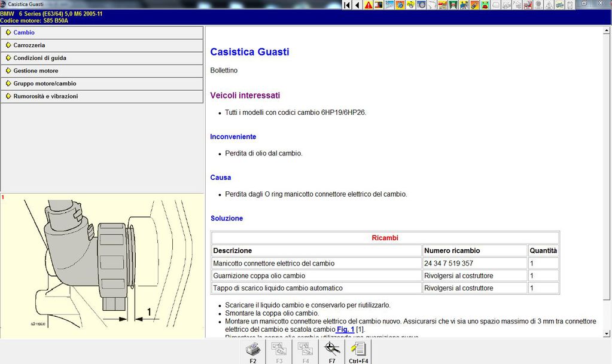Click the content scrollbar up arrow
Image resolution: width=612 pixels, height=364 pixels.
[x=607, y=30]
